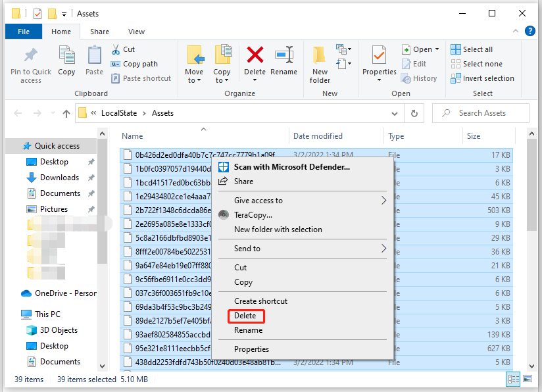Click the blue Help question mark icon

(530, 31)
